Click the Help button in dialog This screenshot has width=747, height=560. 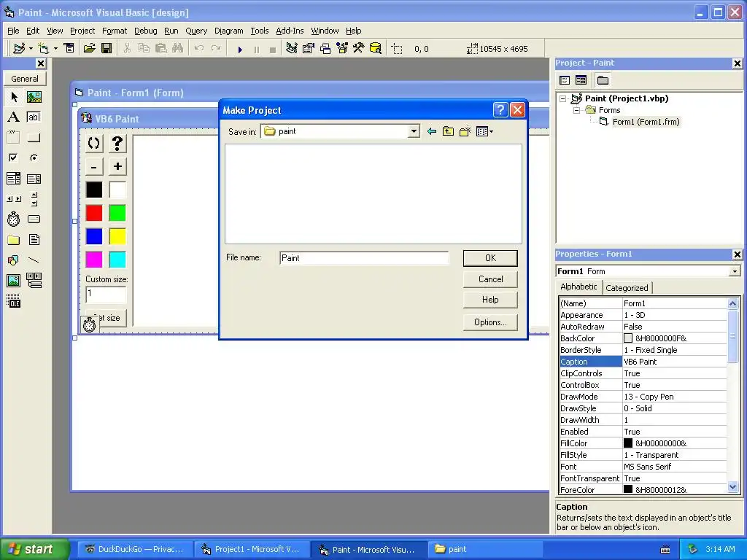490,300
